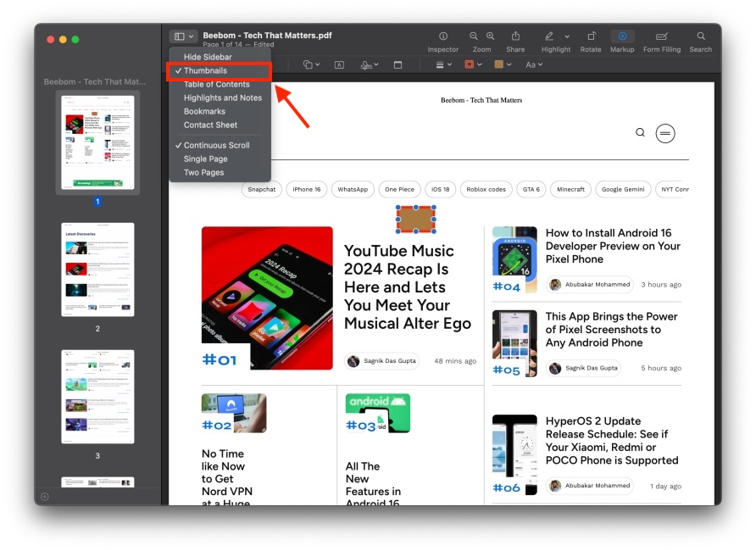The width and height of the screenshot is (756, 551).
Task: Open the webpage hamburger menu
Action: click(x=664, y=134)
